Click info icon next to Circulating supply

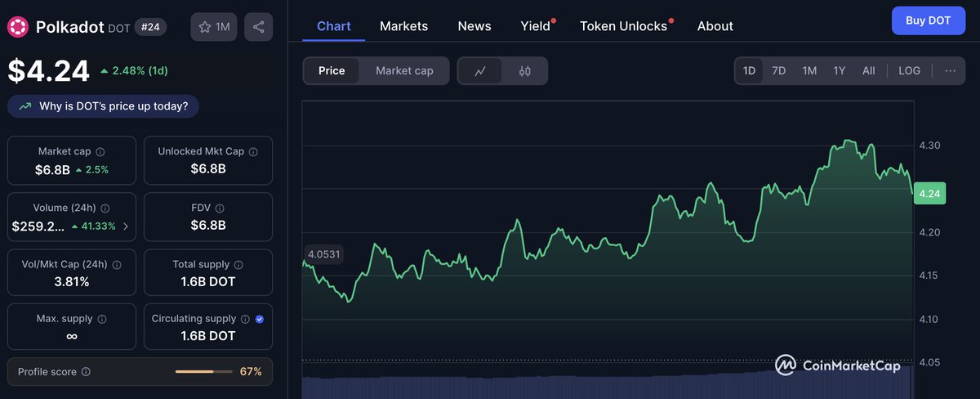(244, 319)
